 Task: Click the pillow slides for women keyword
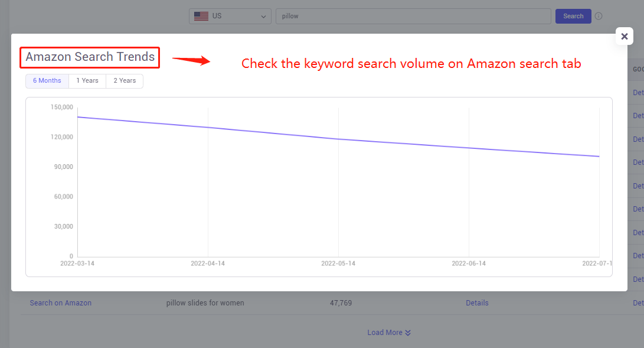pos(205,303)
